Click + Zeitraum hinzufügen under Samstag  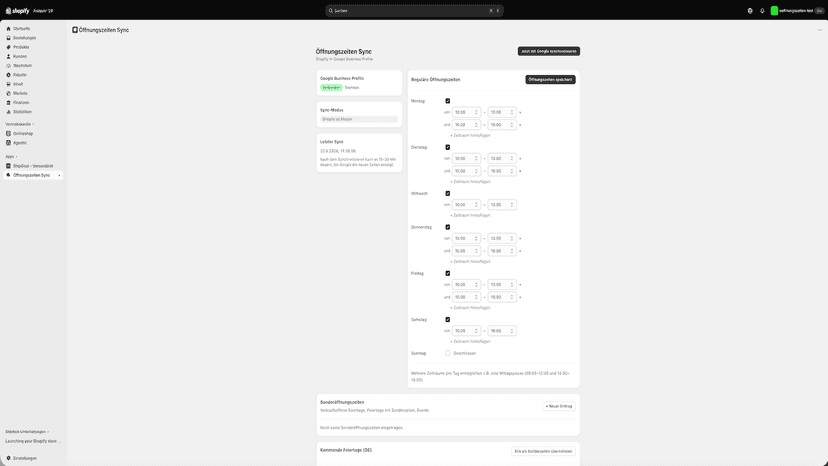pos(470,341)
